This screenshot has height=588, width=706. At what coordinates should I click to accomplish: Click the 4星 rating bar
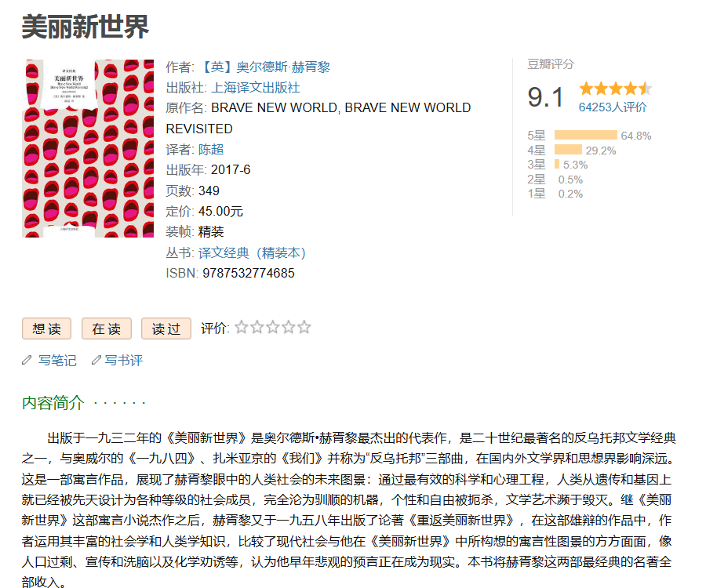(x=568, y=150)
